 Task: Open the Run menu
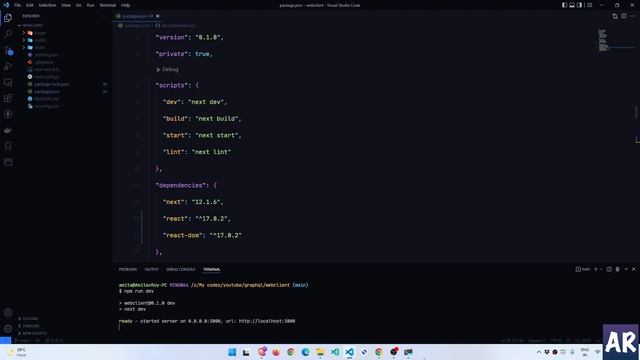tap(90, 5)
